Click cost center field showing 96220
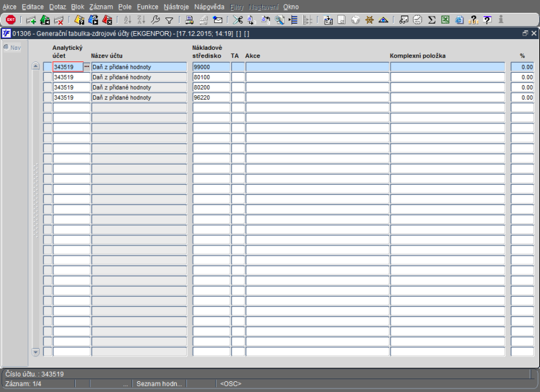The height and width of the screenshot is (392, 540). (x=211, y=97)
